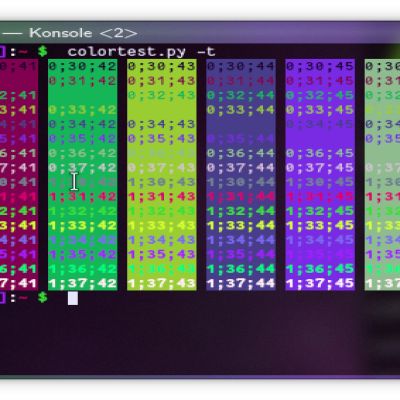400x400 pixels.
Task: Click the colortest.py -t command text
Action: [x=141, y=52]
